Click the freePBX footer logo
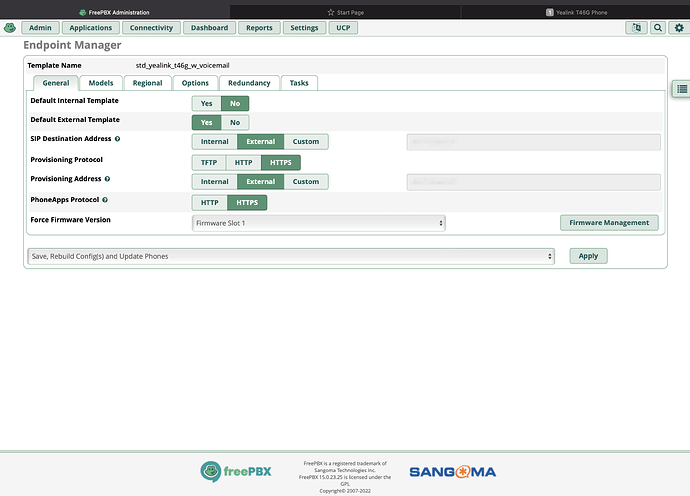 236,472
